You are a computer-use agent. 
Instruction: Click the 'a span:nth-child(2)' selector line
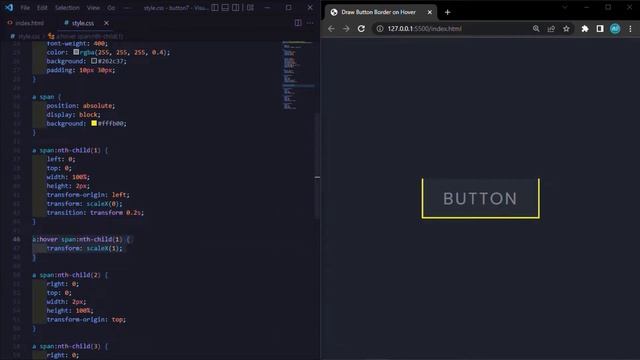[x=70, y=275]
